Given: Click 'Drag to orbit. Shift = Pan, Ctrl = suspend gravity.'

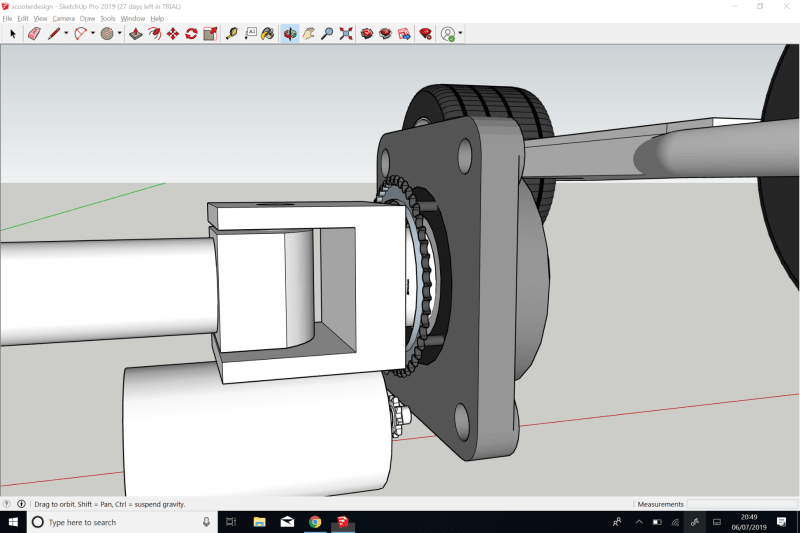Looking at the screenshot, I should [x=110, y=504].
